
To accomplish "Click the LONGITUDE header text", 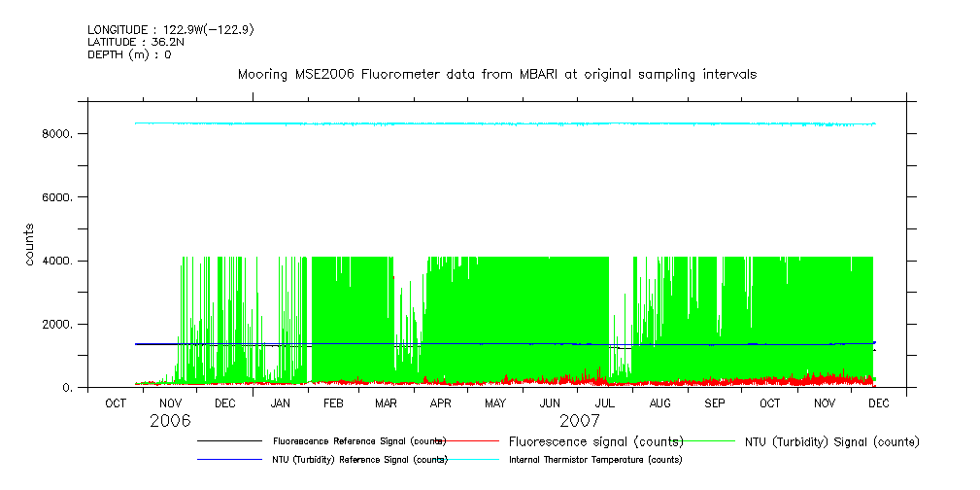I will [x=171, y=30].
